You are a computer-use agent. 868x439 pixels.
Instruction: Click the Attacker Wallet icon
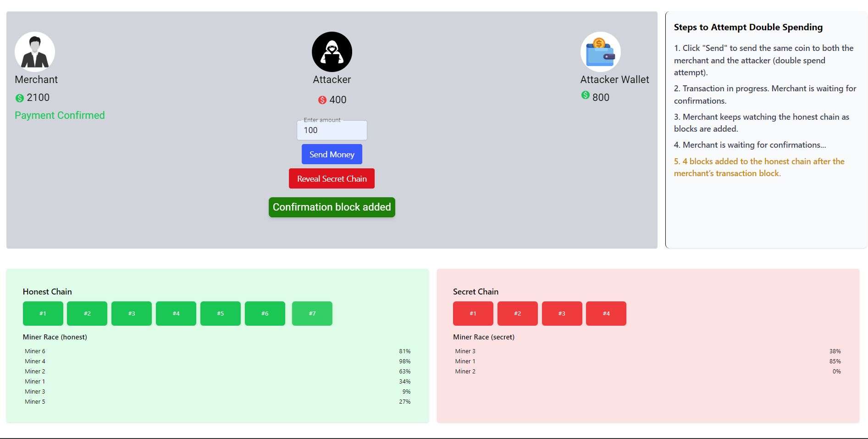601,52
